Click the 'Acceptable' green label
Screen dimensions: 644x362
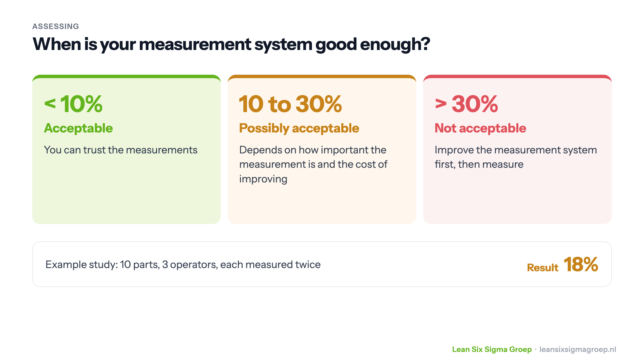click(78, 128)
